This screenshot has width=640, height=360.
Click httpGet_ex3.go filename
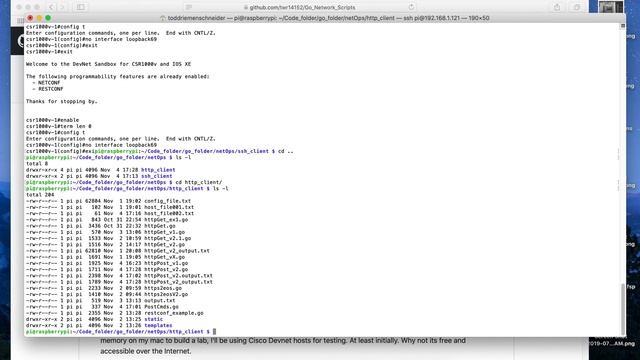coord(166,220)
